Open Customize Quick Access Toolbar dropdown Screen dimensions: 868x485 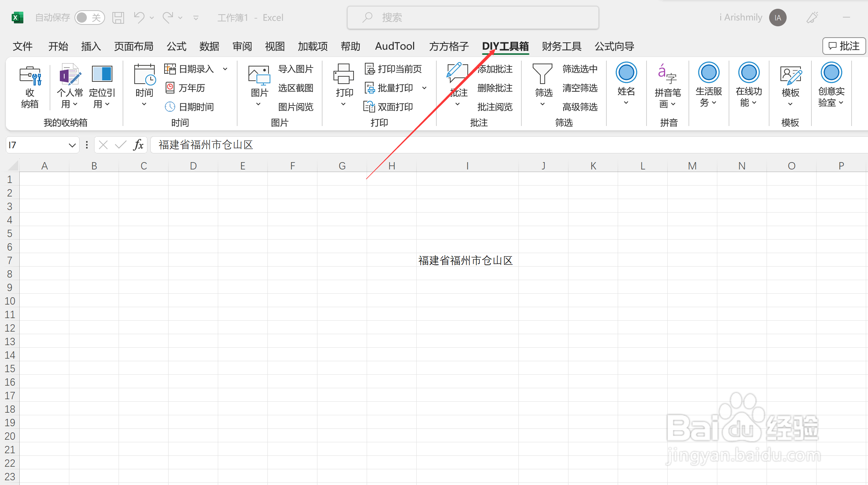pos(196,18)
